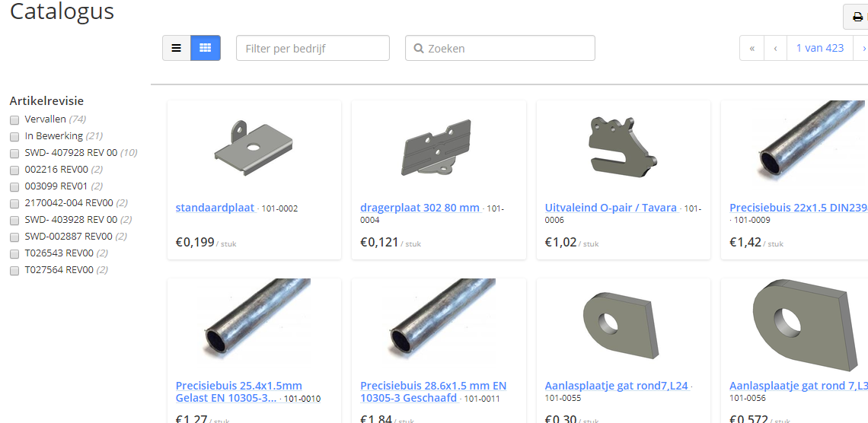
Task: Open page selector 1 van 423
Action: pyautogui.click(x=820, y=48)
